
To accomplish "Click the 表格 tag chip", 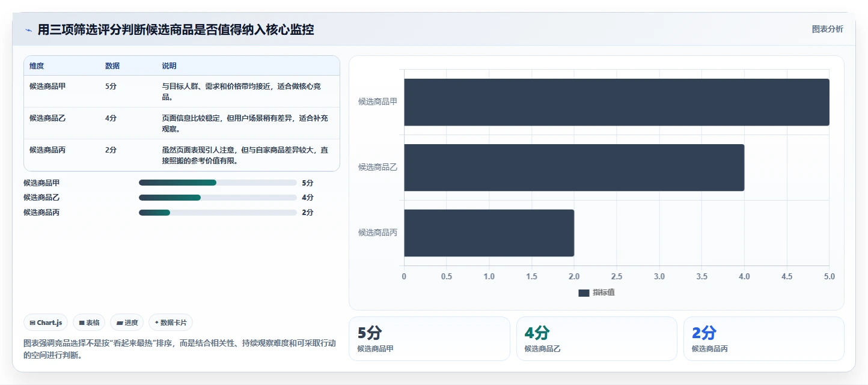I will pos(89,323).
